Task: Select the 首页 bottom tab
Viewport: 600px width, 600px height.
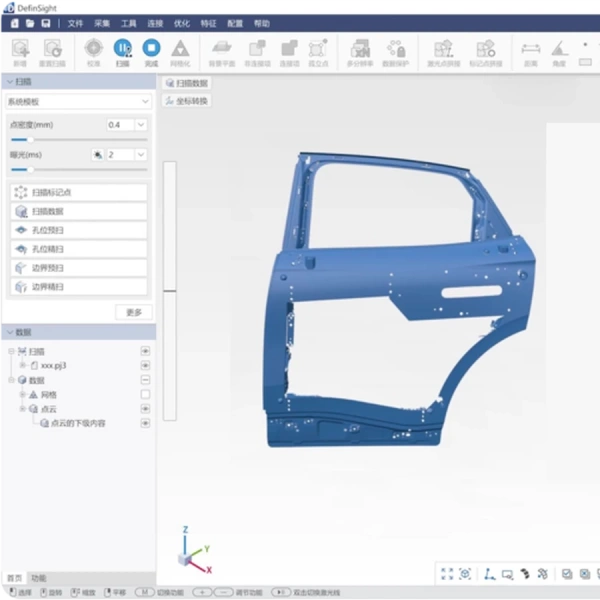Action: point(15,578)
